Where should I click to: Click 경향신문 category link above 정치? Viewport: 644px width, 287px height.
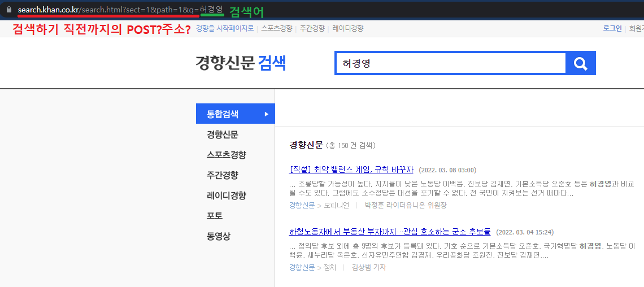click(x=302, y=267)
